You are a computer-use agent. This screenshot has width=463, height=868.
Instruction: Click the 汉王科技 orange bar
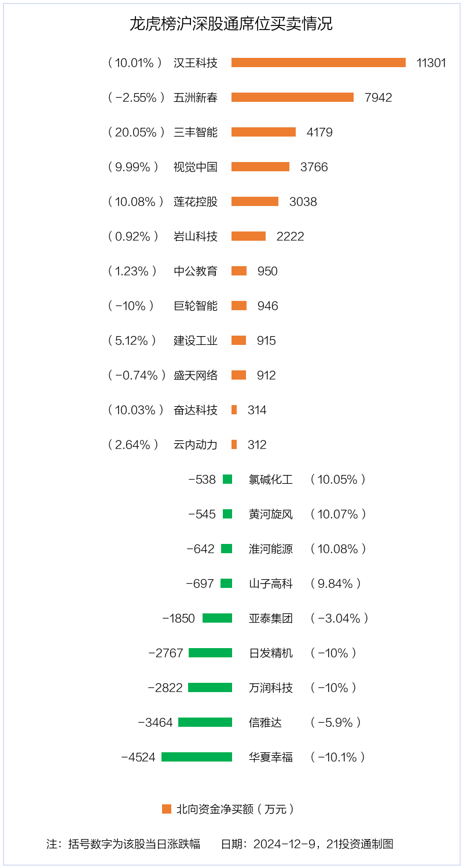[318, 62]
